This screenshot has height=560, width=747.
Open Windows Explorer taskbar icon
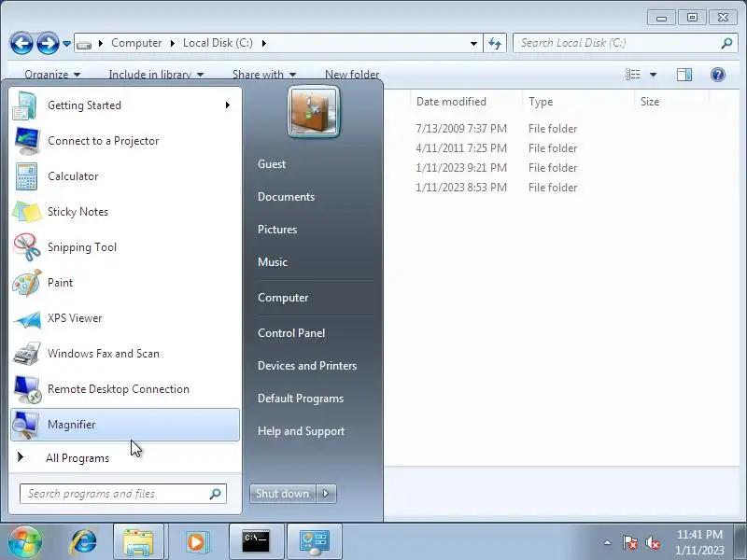tap(138, 542)
